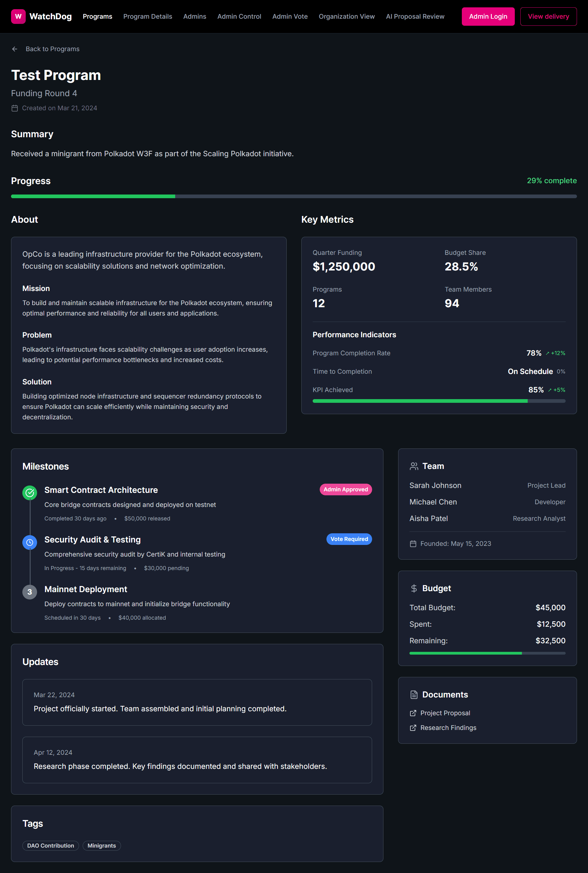Image resolution: width=588 pixels, height=873 pixels.
Task: Click the Team people icon
Action: [x=414, y=466]
